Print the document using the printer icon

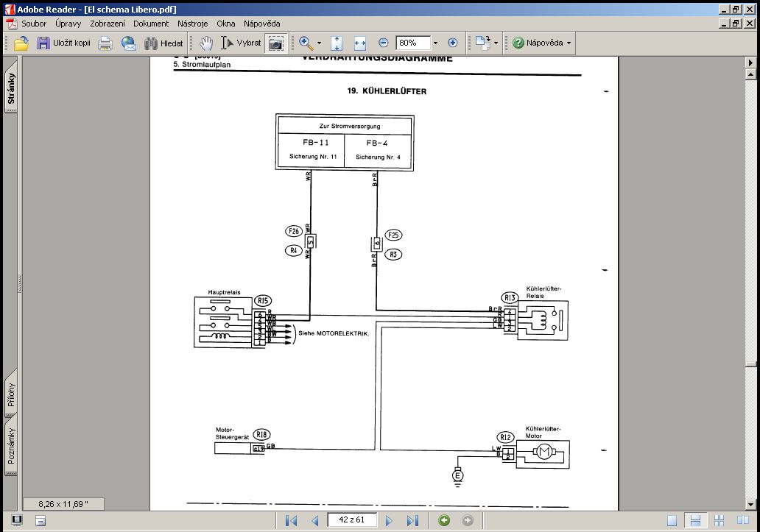[105, 43]
